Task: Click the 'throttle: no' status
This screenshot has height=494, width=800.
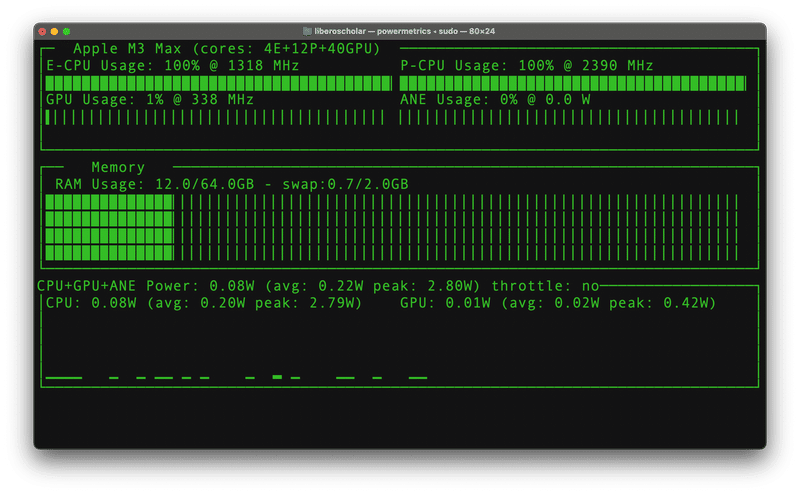Action: pyautogui.click(x=545, y=286)
